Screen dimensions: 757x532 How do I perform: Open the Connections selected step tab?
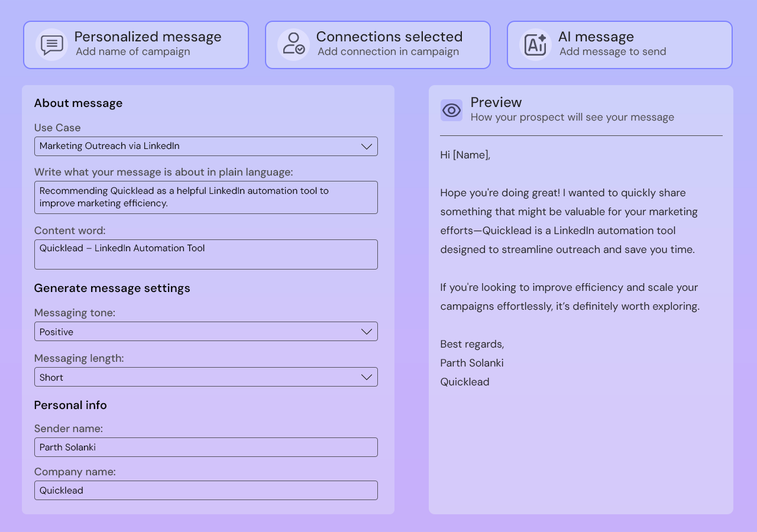pos(378,45)
